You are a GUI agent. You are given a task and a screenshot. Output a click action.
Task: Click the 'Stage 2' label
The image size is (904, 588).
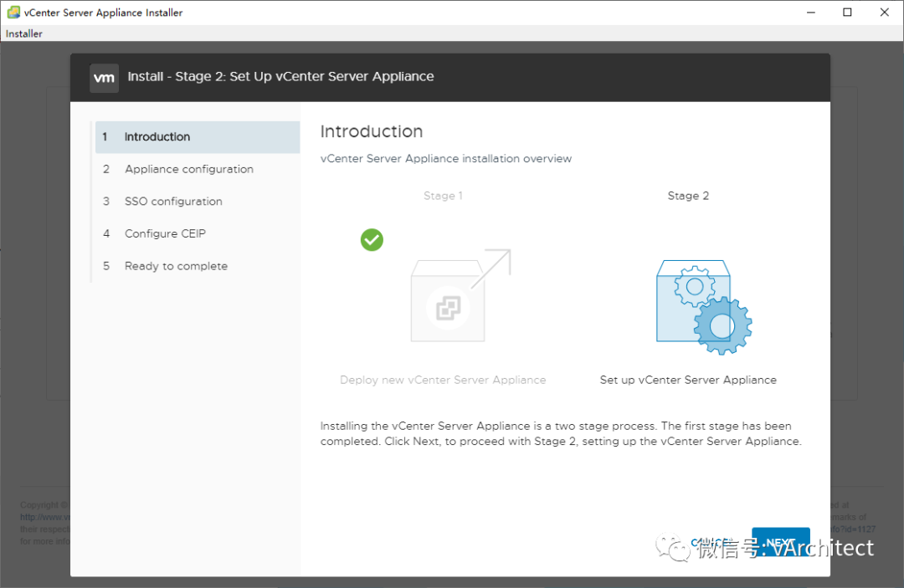pos(688,196)
